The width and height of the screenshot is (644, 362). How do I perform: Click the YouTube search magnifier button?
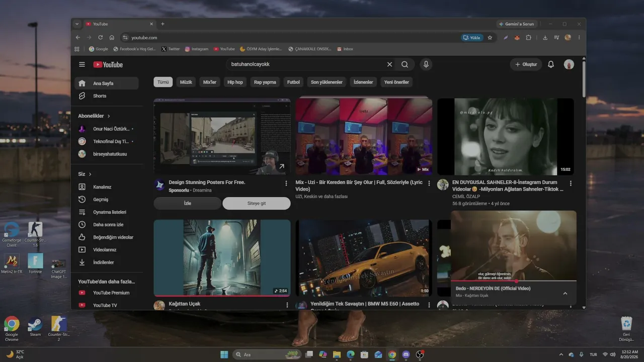click(405, 64)
